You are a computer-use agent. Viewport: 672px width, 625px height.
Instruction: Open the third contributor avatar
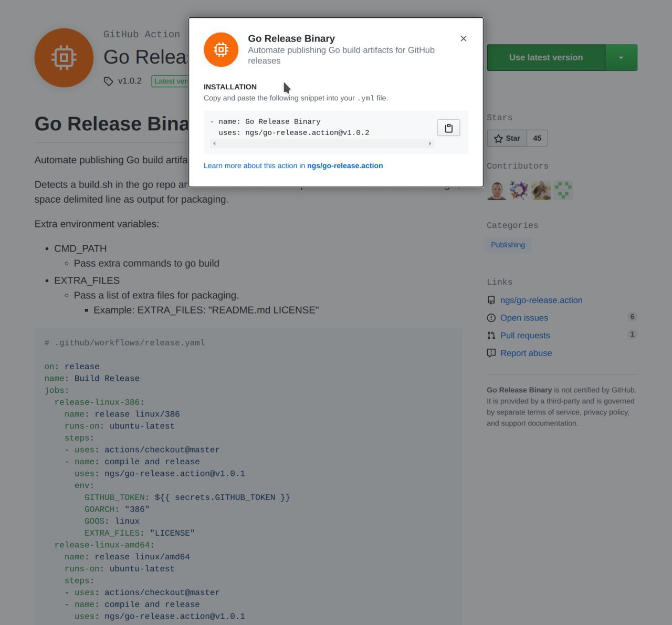click(x=541, y=190)
